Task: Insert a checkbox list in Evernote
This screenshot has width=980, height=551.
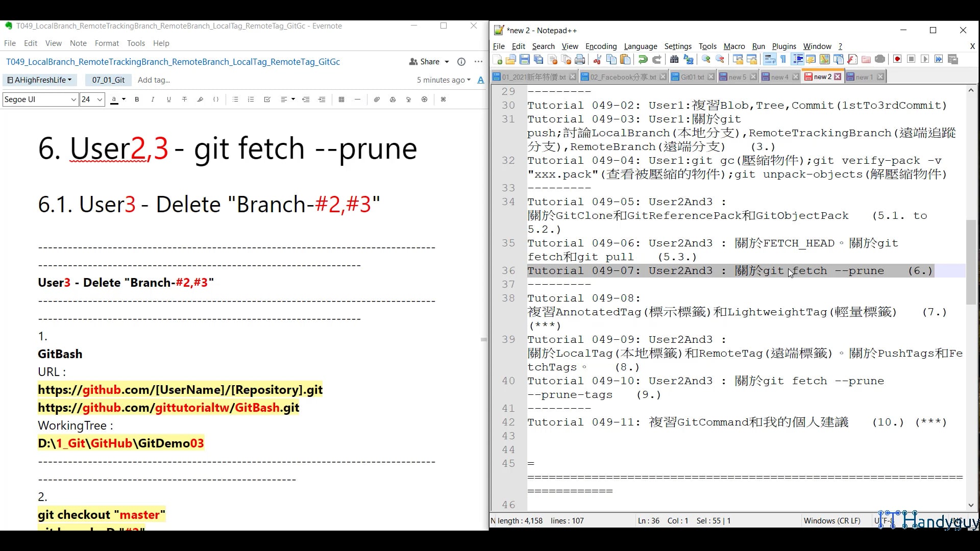Action: pyautogui.click(x=267, y=99)
